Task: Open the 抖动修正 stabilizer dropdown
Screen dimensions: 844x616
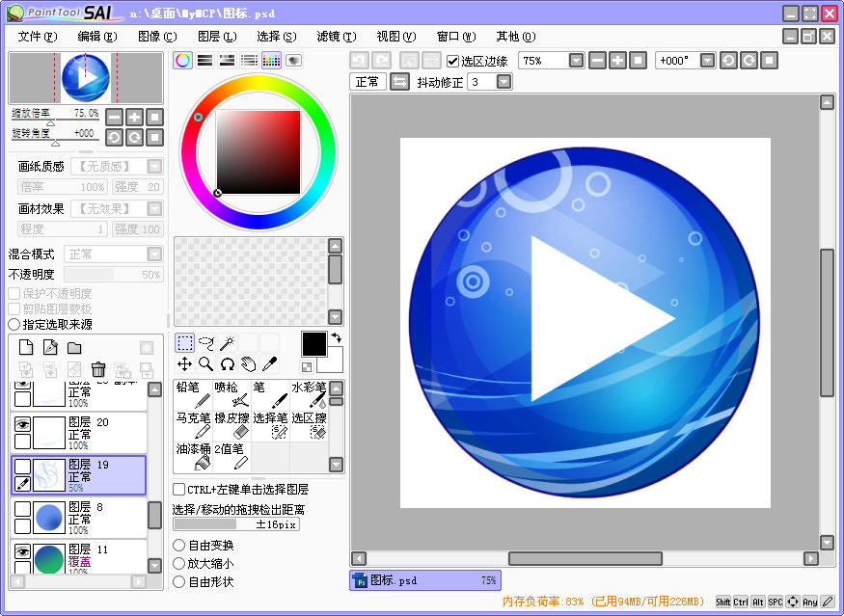Action: (x=504, y=82)
